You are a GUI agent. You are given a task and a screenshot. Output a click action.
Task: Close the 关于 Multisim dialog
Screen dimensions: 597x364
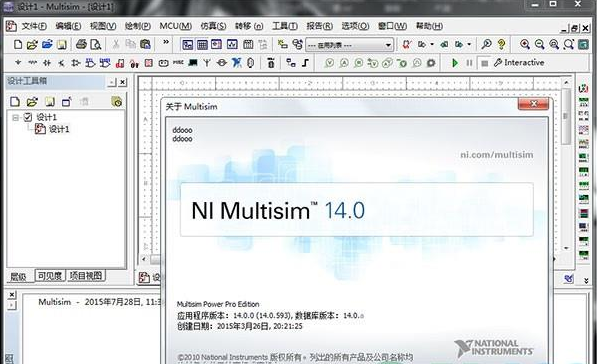pos(533,104)
